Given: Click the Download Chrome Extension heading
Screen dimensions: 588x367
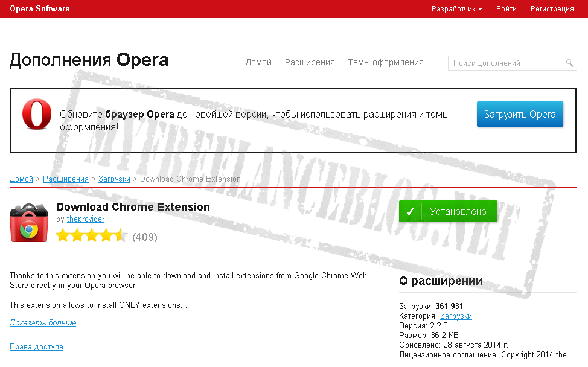Looking at the screenshot, I should click(x=133, y=207).
